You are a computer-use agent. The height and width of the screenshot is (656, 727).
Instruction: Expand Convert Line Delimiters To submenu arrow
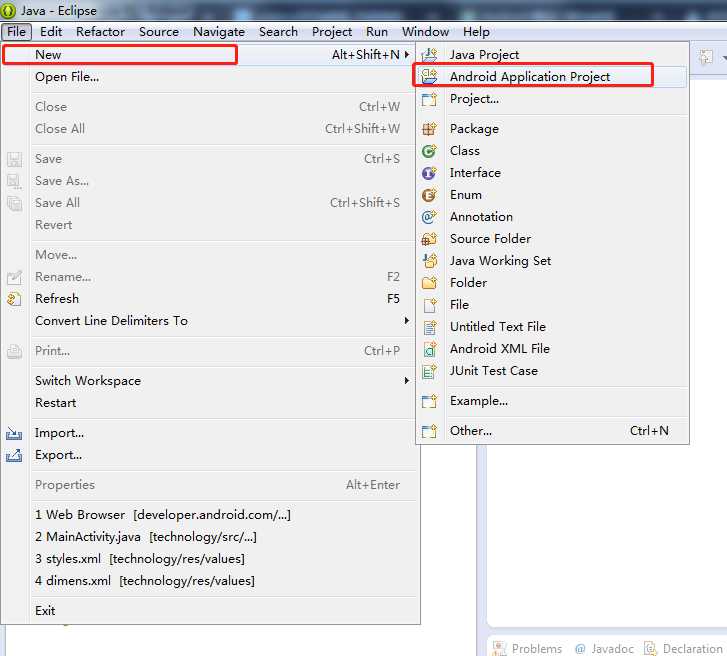407,320
